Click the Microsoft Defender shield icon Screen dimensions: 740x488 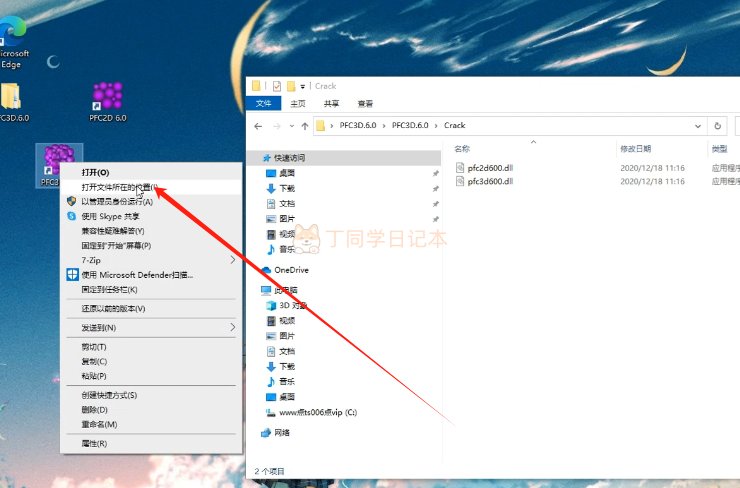(x=72, y=275)
